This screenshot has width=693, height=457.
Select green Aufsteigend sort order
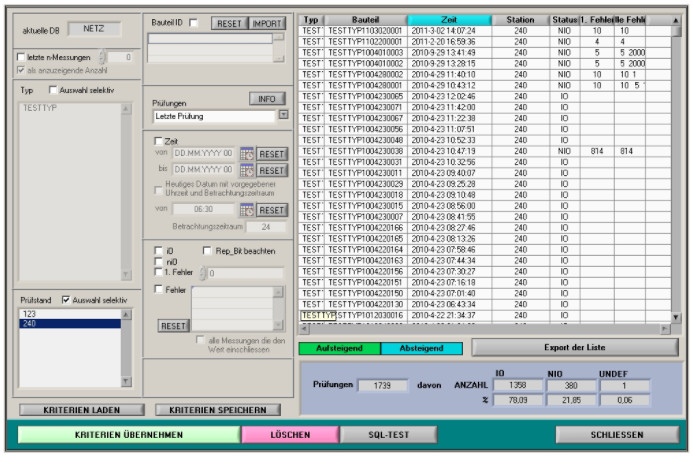tap(340, 348)
